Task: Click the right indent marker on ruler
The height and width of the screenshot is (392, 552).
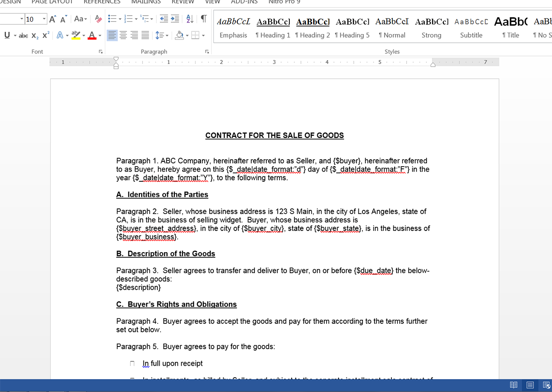Action: [432, 65]
